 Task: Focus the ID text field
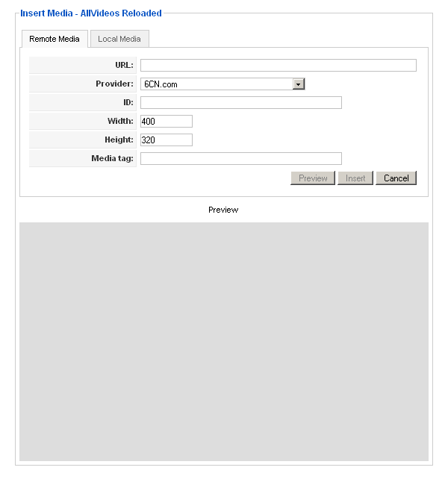pos(241,103)
